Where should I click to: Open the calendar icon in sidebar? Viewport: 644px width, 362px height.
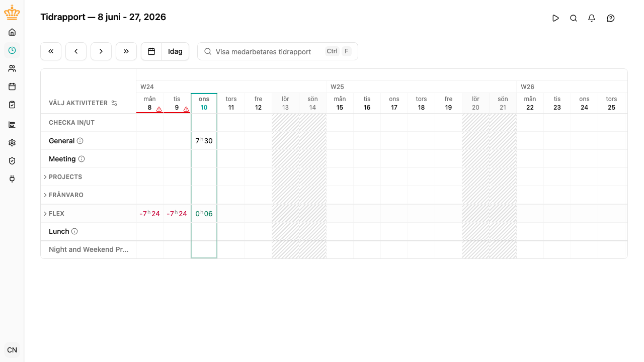click(x=12, y=86)
